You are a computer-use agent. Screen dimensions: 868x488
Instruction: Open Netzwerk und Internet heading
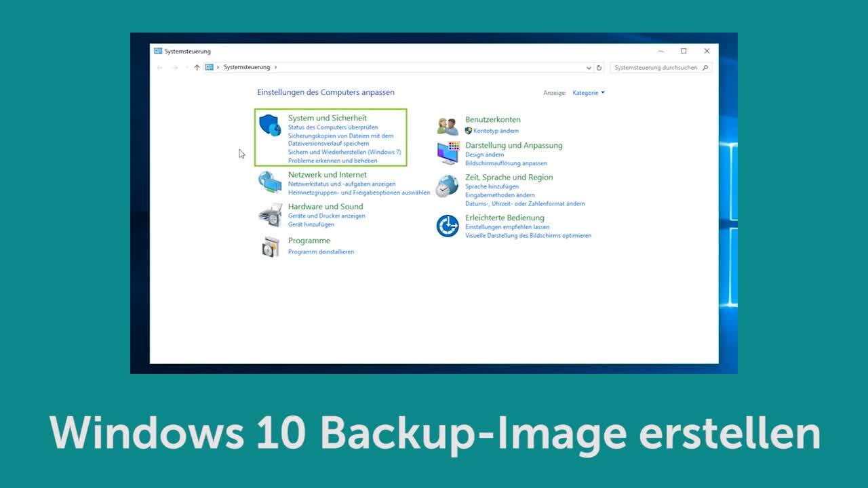tap(328, 175)
